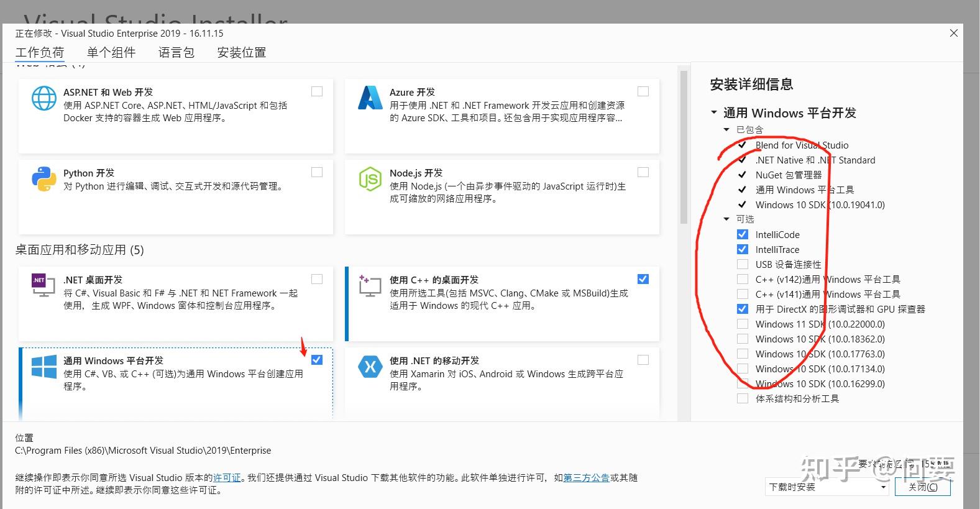Check Windows 10 SDK (10.0.17763.0)
The image size is (980, 509).
pyautogui.click(x=743, y=354)
